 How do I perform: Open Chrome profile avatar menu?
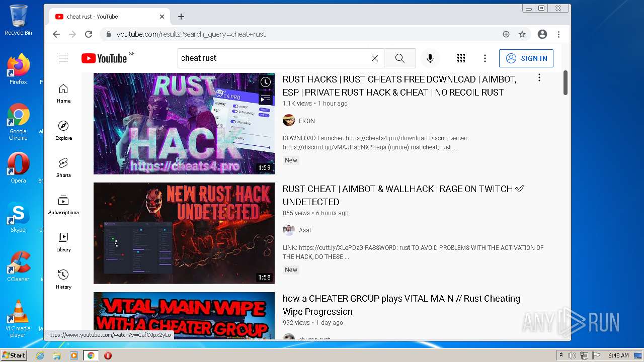coord(542,34)
